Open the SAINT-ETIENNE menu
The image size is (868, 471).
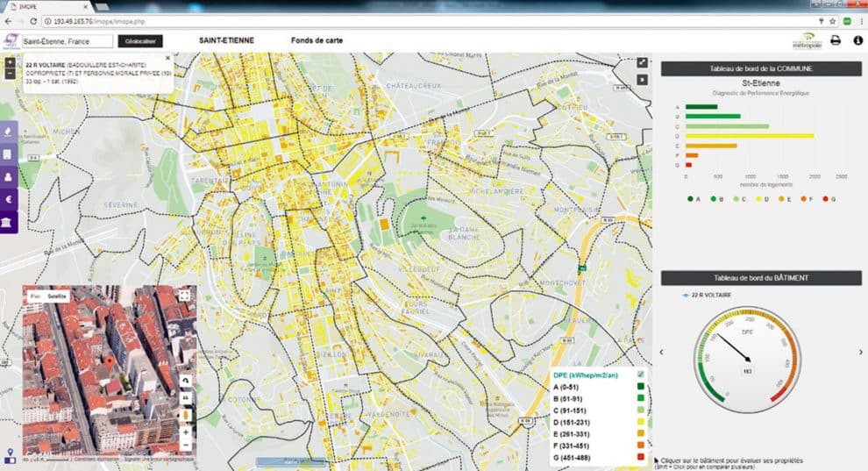(x=224, y=40)
